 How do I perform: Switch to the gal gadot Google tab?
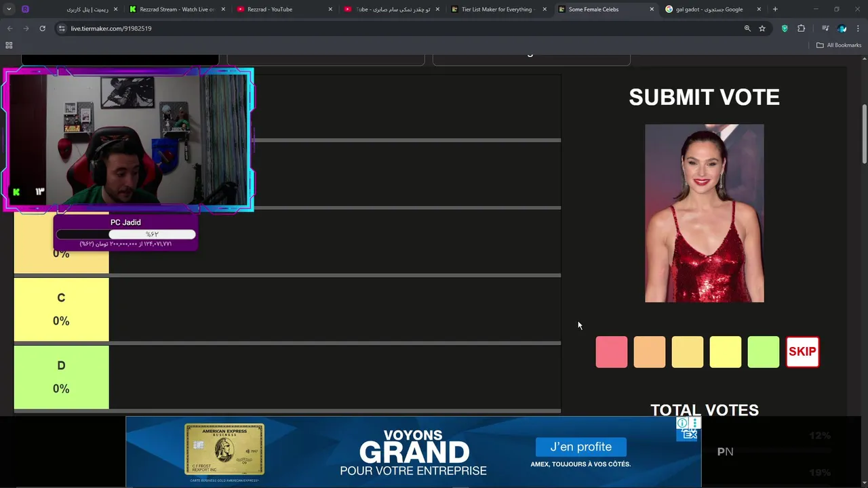pos(709,9)
